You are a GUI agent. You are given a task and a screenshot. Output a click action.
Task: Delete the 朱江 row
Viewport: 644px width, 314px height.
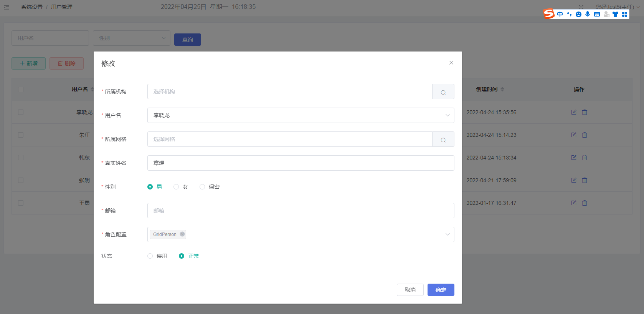coord(585,135)
